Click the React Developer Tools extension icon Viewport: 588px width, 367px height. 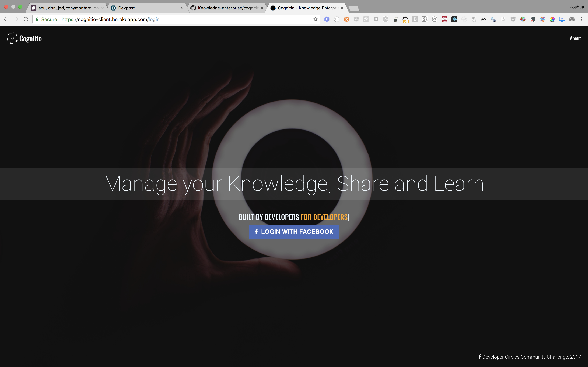point(454,19)
